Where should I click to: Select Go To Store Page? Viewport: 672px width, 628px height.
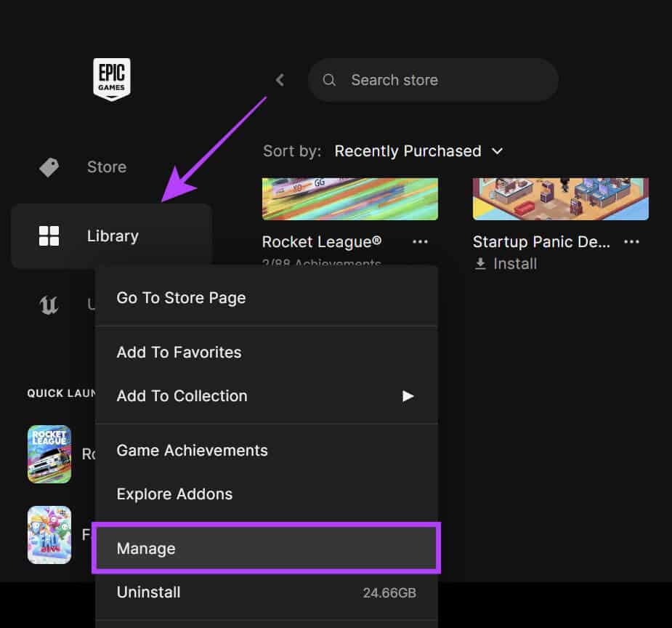click(x=266, y=298)
